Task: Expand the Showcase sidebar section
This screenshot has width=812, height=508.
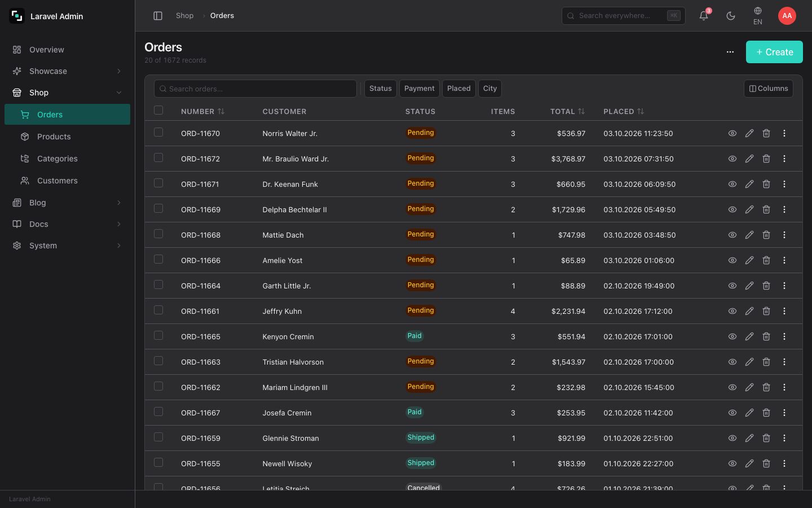Action: click(68, 71)
